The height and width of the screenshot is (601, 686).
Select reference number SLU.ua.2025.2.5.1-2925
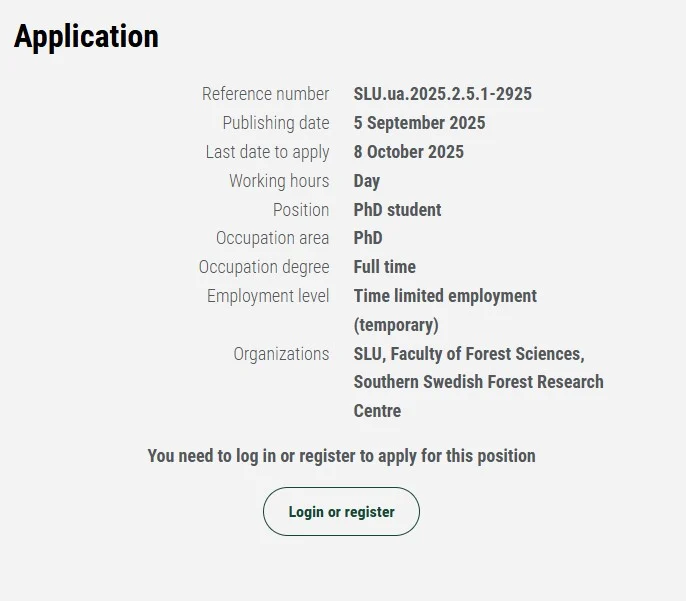coord(442,94)
